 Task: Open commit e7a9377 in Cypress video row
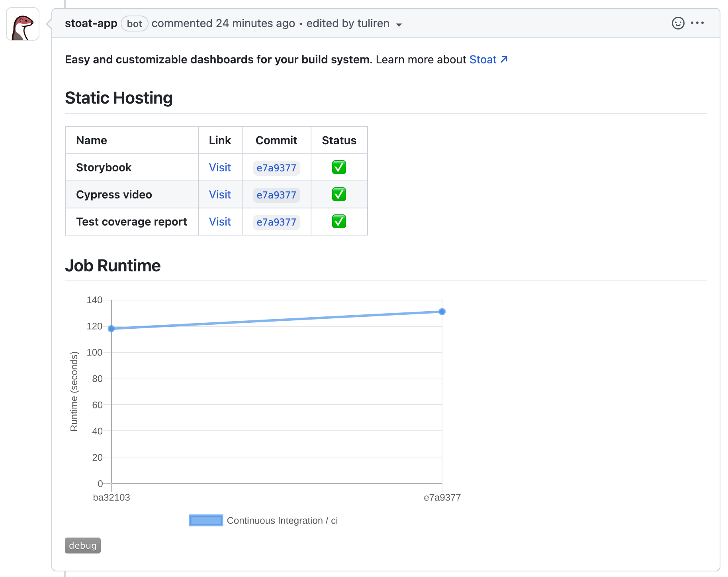tap(276, 195)
